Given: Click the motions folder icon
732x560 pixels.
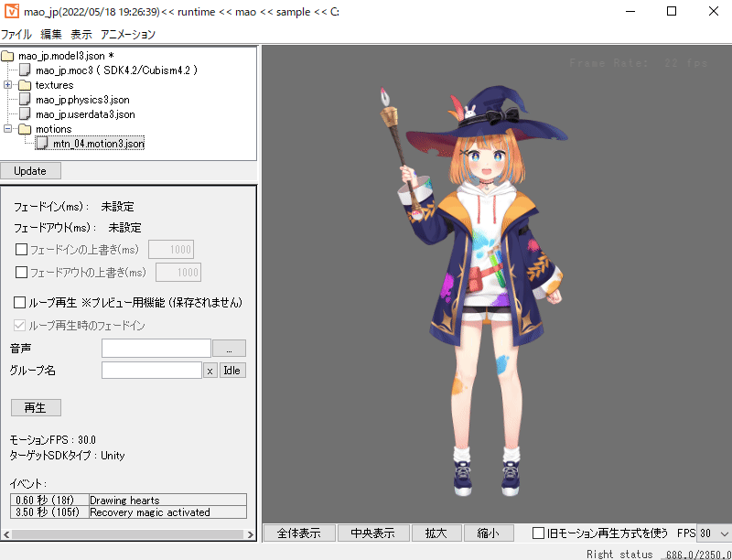Looking at the screenshot, I should point(25,129).
